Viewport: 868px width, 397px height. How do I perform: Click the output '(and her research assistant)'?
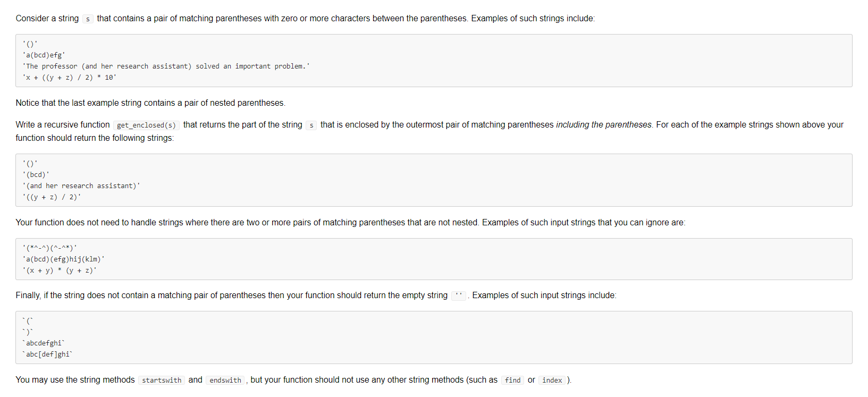click(x=81, y=185)
